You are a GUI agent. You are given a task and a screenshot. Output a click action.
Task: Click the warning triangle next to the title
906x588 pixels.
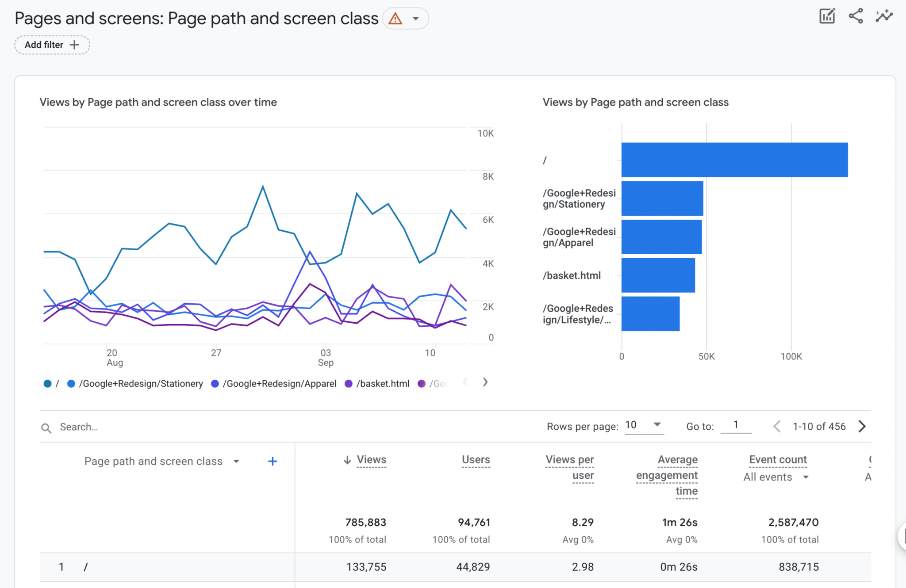point(395,19)
